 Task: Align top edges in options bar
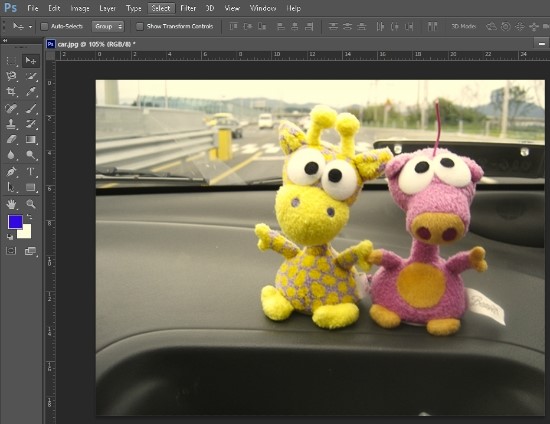tap(234, 26)
